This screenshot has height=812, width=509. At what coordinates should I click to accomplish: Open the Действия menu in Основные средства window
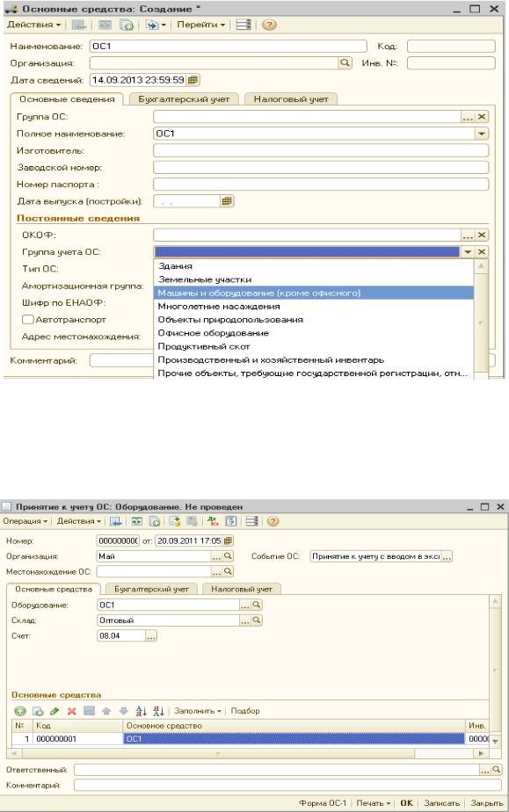point(33,25)
